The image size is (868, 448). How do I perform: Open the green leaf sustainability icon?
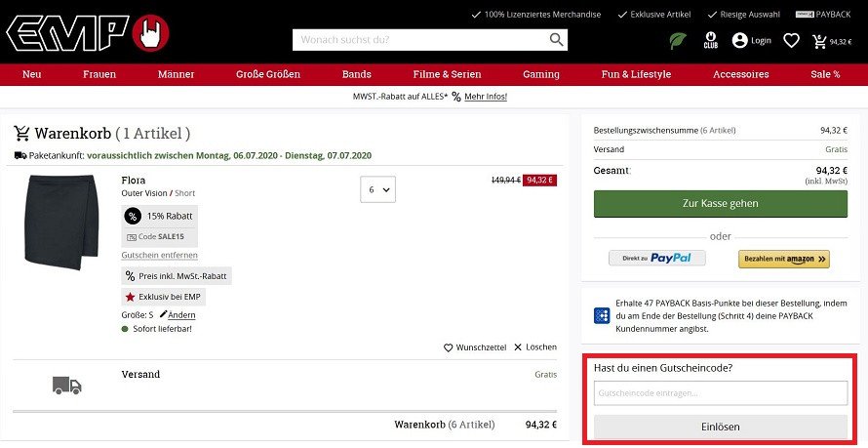point(678,40)
